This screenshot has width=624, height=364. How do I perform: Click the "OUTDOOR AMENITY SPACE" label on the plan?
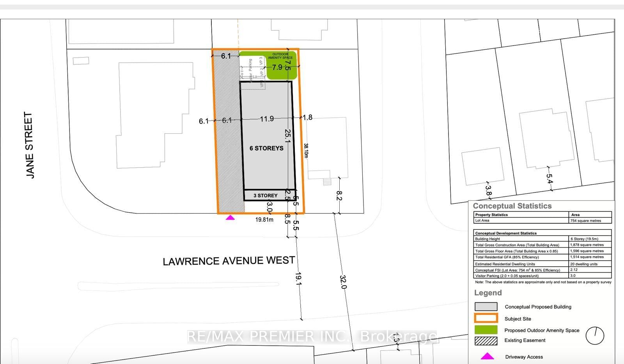coord(280,56)
